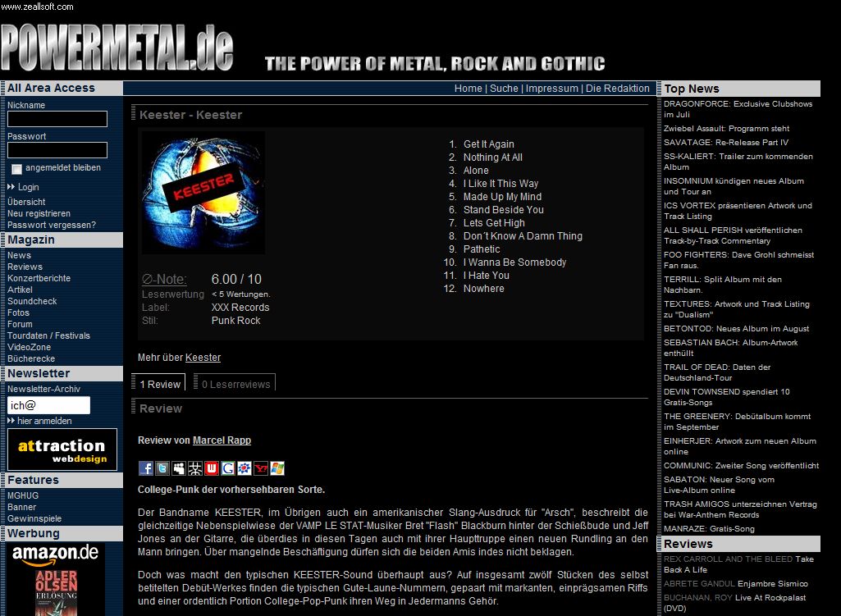The image size is (841, 616).
Task: Open Bücherecke in the Magazin menu
Action: pos(31,358)
